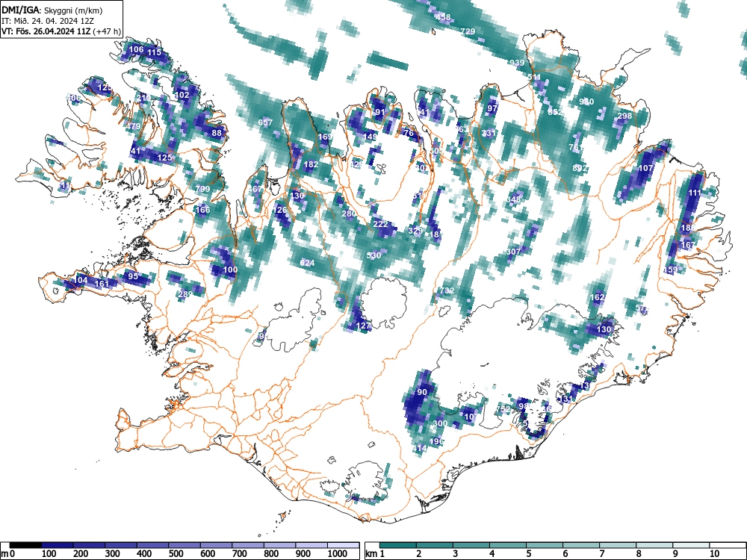Click the 1000 label on the metre legend
This screenshot has height=560, width=747.
(338, 554)
